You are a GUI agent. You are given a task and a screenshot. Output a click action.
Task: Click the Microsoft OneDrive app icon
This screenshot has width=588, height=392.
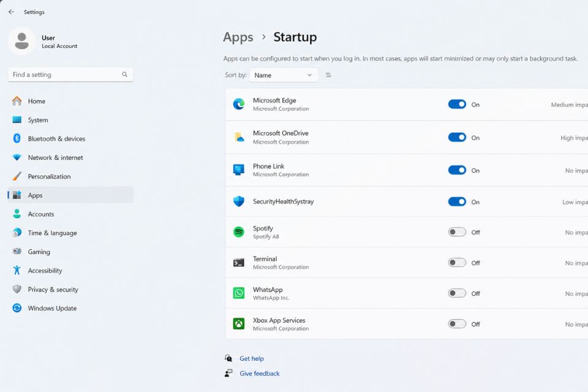(239, 137)
